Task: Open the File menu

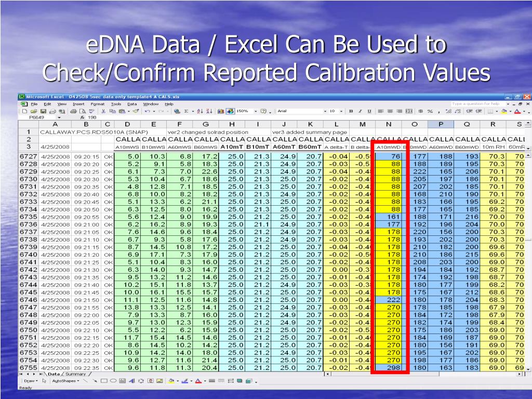Action: [x=34, y=104]
